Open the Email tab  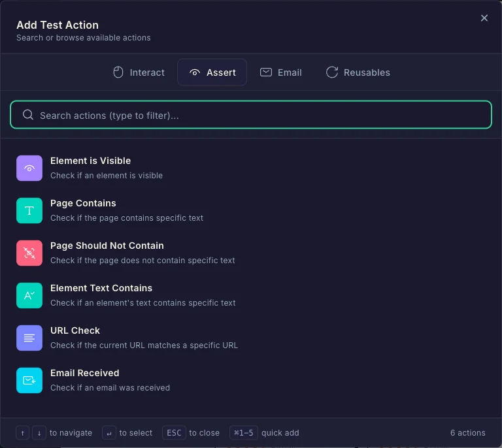click(281, 72)
